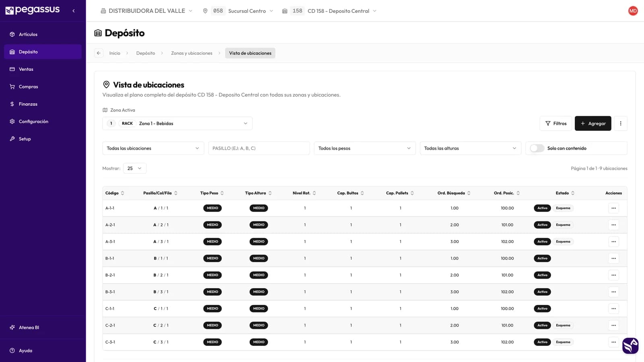Open the floating assistant chat icon
This screenshot has width=644, height=362.
[x=630, y=346]
